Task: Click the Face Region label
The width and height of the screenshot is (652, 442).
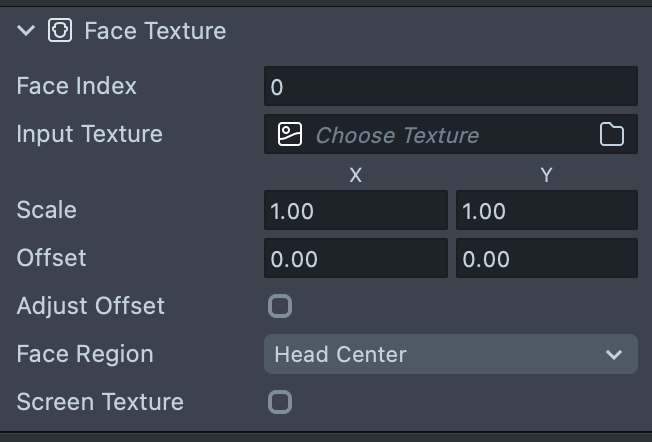Action: (x=85, y=354)
